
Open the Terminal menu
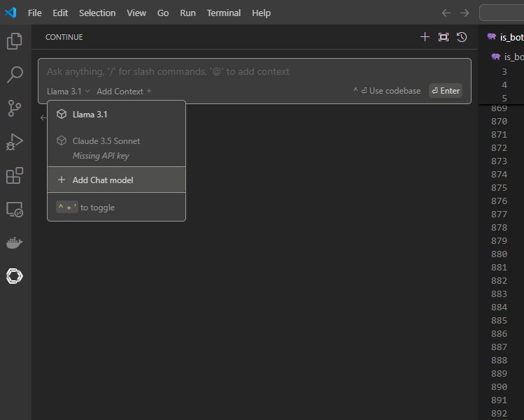click(224, 13)
